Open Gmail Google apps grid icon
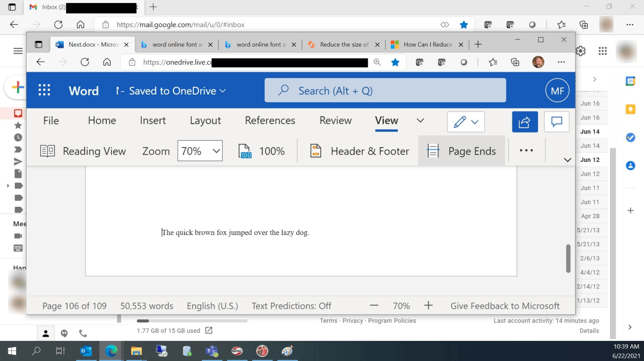 coord(603,51)
